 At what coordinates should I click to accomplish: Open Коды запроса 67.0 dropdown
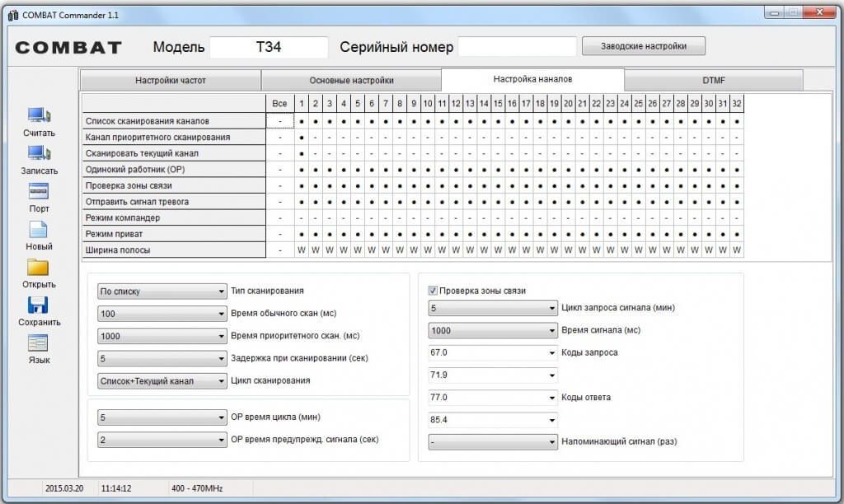click(493, 352)
